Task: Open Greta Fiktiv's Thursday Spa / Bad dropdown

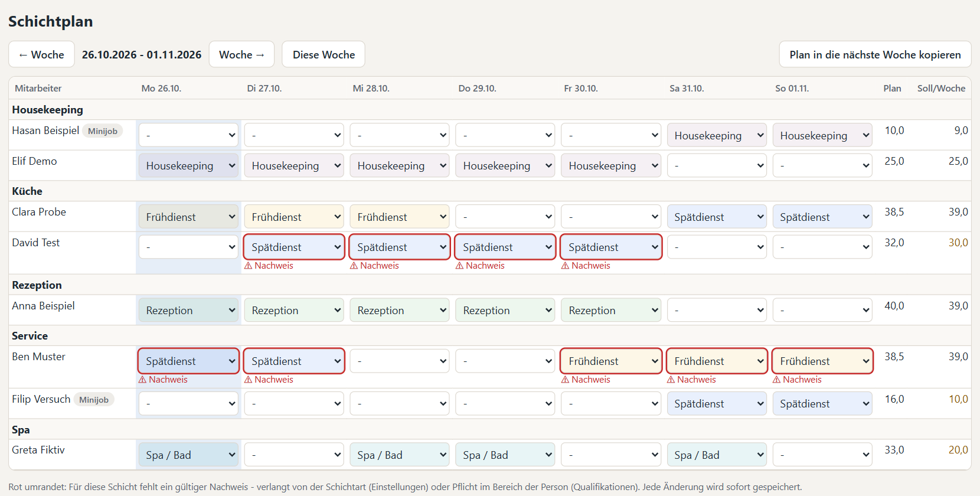Action: (x=505, y=455)
